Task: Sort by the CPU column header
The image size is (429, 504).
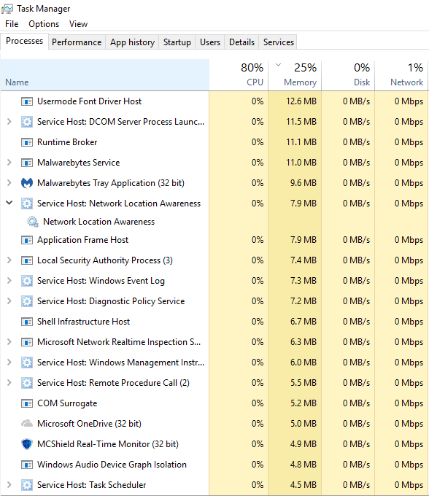Action: tap(239, 75)
